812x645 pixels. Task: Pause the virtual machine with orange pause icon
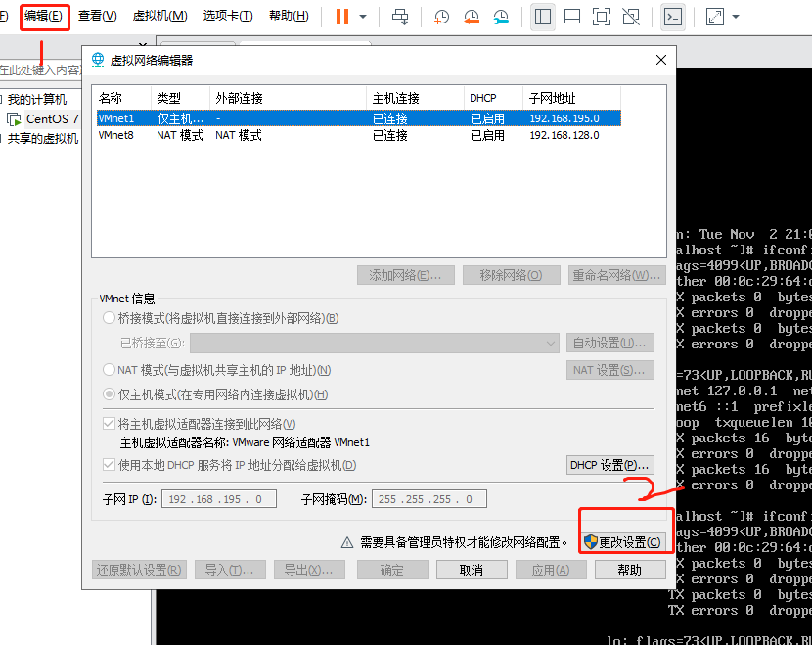coord(342,17)
